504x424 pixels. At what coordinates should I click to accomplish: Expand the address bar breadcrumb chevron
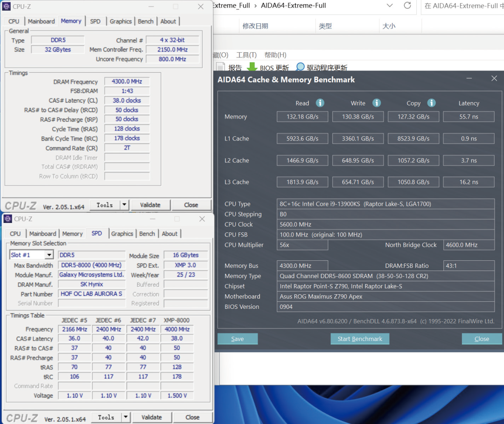pyautogui.click(x=390, y=7)
